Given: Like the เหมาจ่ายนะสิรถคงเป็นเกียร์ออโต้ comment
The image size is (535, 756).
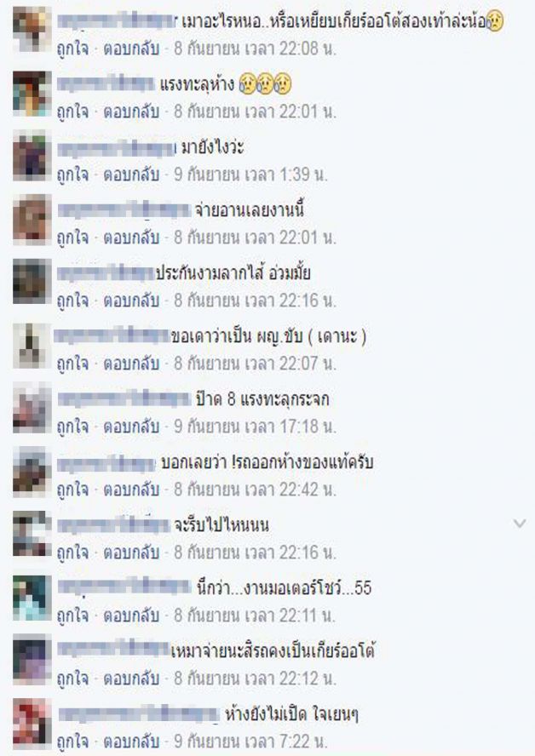Looking at the screenshot, I should [x=73, y=679].
